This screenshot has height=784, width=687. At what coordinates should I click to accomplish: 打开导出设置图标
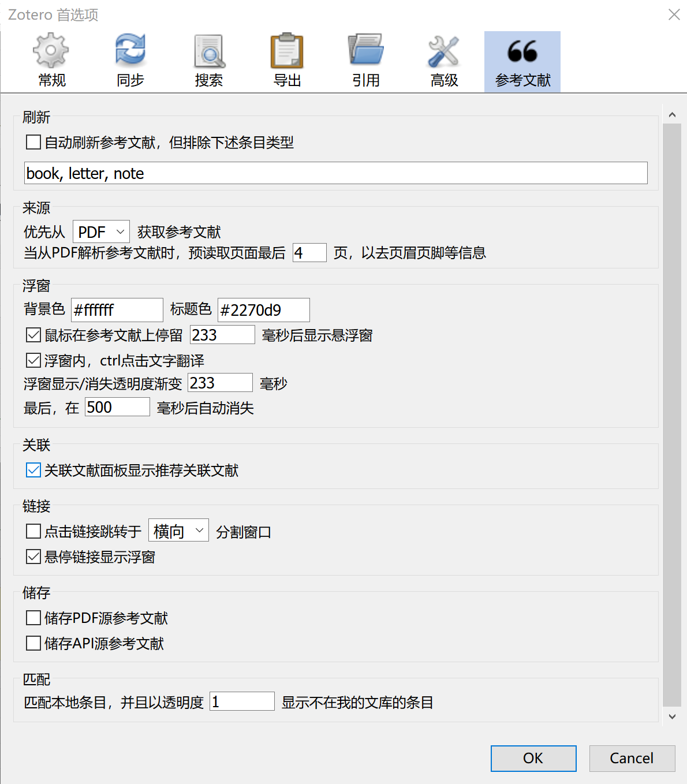click(x=287, y=58)
